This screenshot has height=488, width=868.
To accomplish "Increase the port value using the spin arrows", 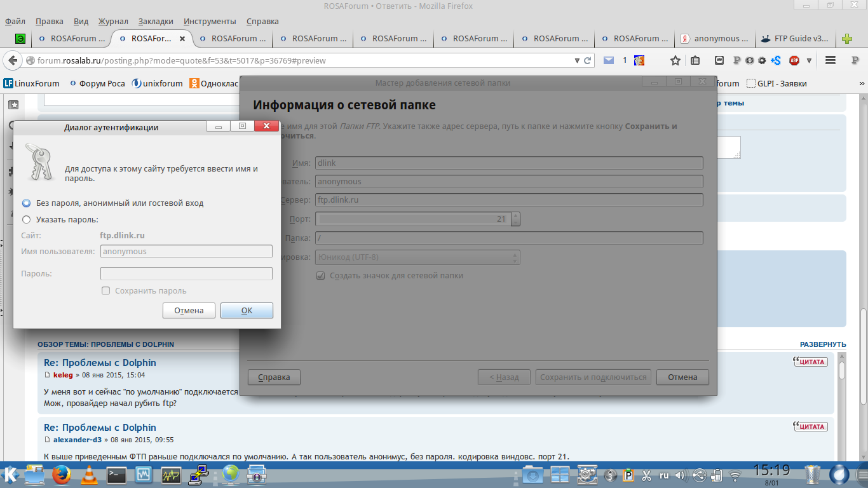I will click(515, 215).
